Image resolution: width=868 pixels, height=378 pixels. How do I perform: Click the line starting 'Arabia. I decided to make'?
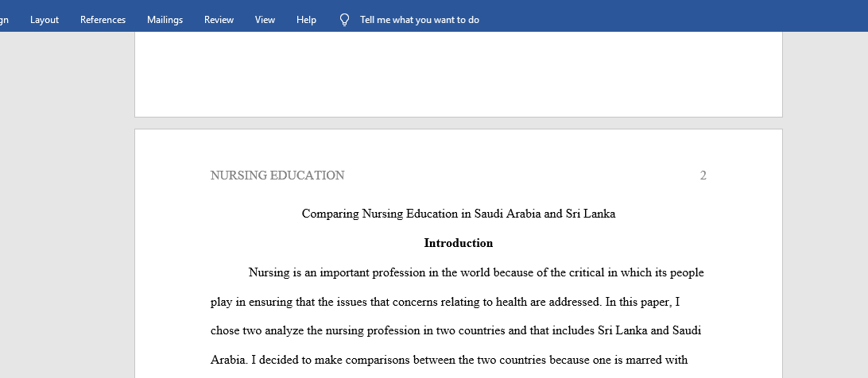tap(449, 361)
